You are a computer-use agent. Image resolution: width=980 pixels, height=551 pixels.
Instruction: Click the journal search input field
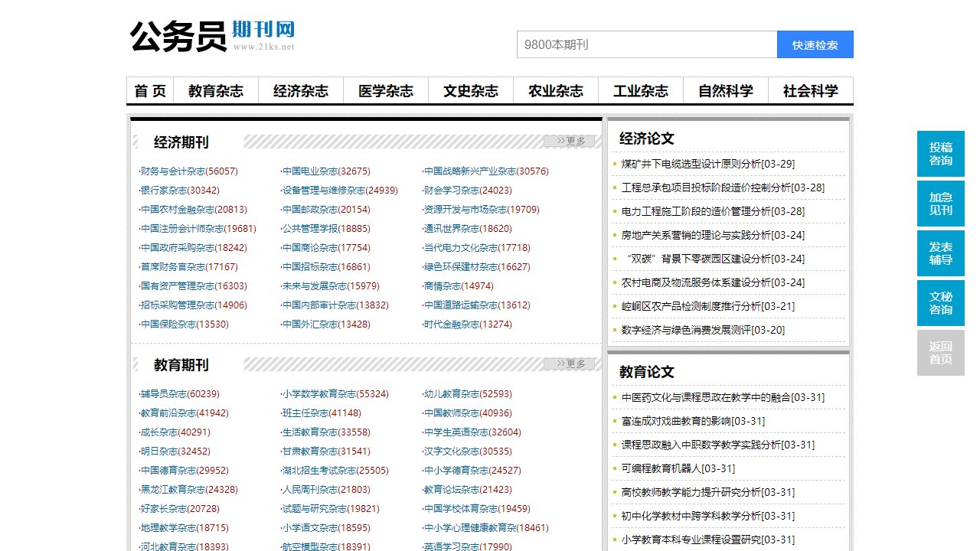pos(647,44)
